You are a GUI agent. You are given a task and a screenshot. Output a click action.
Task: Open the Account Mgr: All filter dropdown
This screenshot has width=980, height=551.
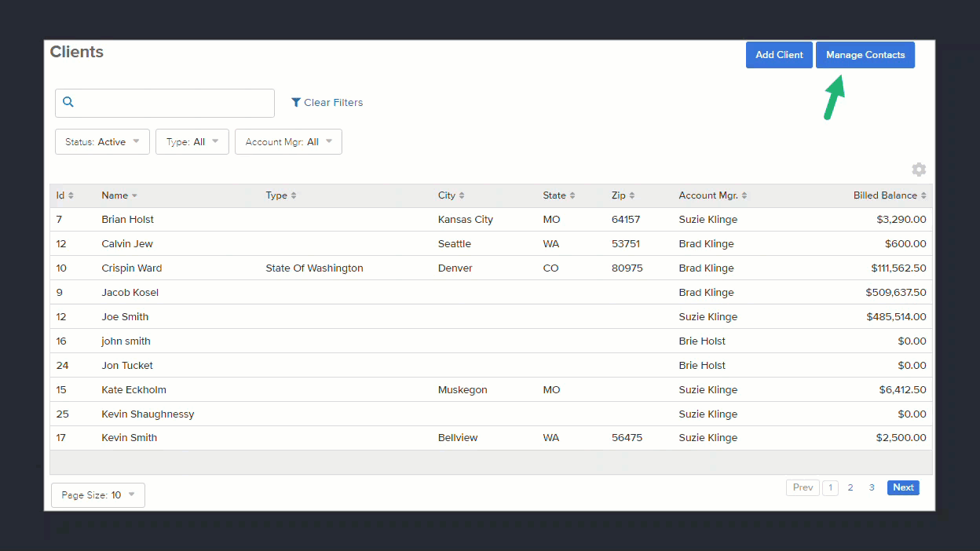[288, 142]
